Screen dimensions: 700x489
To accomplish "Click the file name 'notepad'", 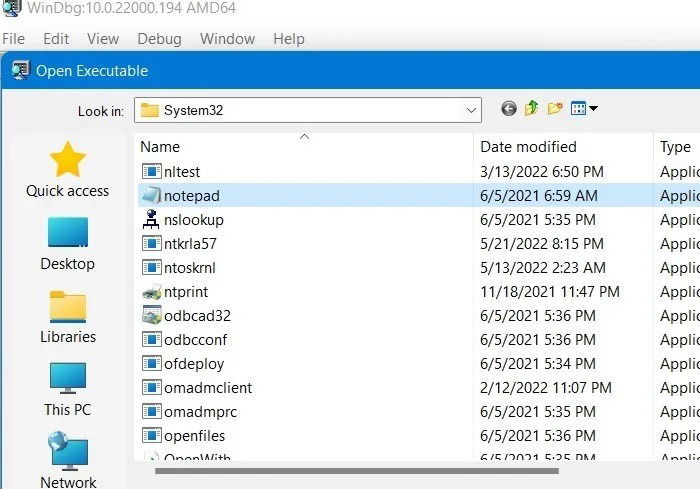I will click(192, 196).
